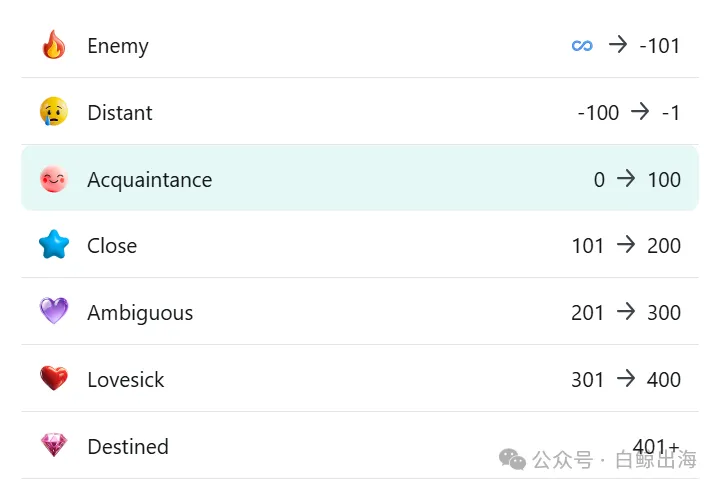
Task: Click the purple heart Ambiguous icon
Action: click(x=54, y=311)
